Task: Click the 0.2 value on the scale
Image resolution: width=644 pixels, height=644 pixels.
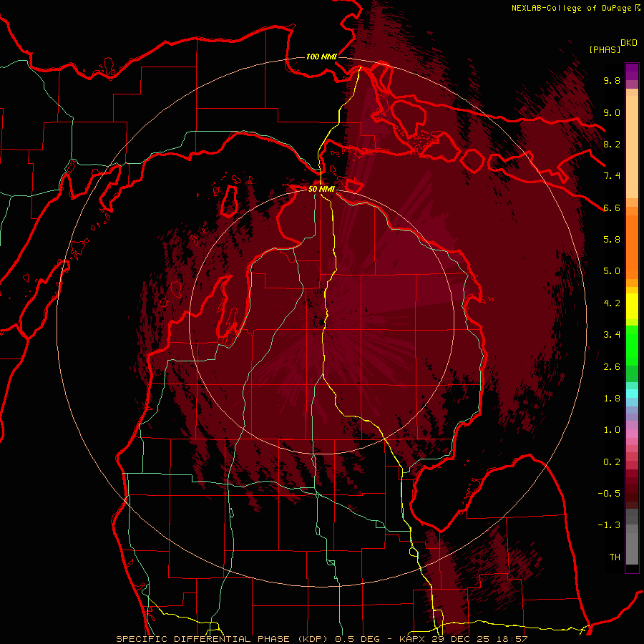Action: 612,462
